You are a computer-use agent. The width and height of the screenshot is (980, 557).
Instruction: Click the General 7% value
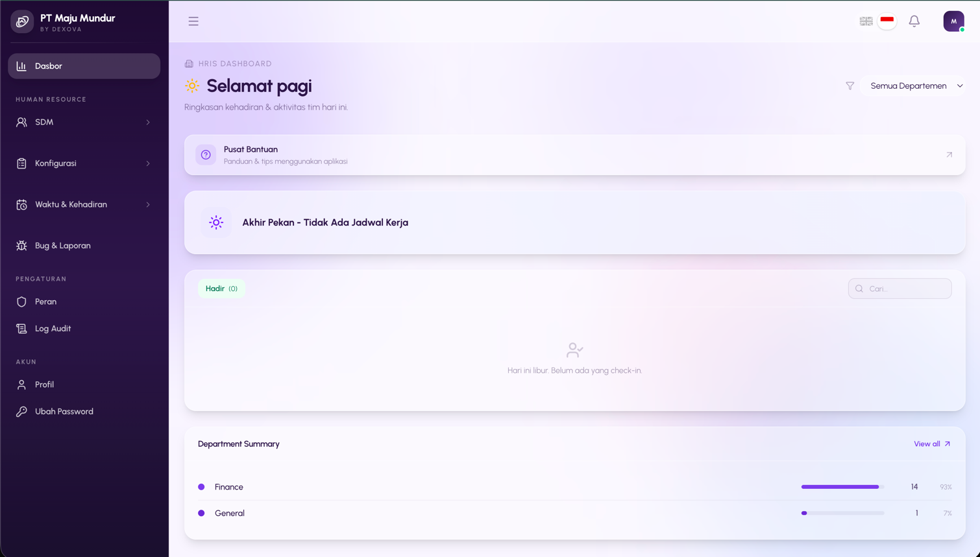(x=948, y=513)
